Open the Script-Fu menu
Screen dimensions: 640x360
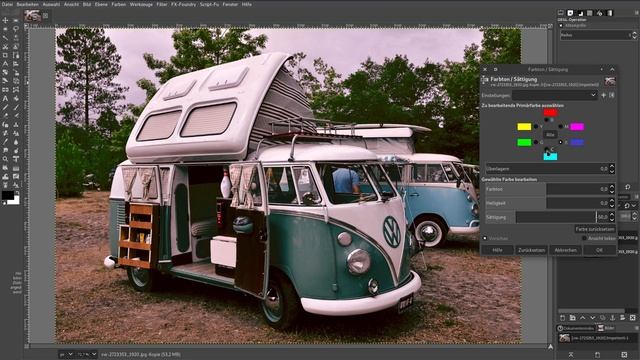(x=209, y=4)
